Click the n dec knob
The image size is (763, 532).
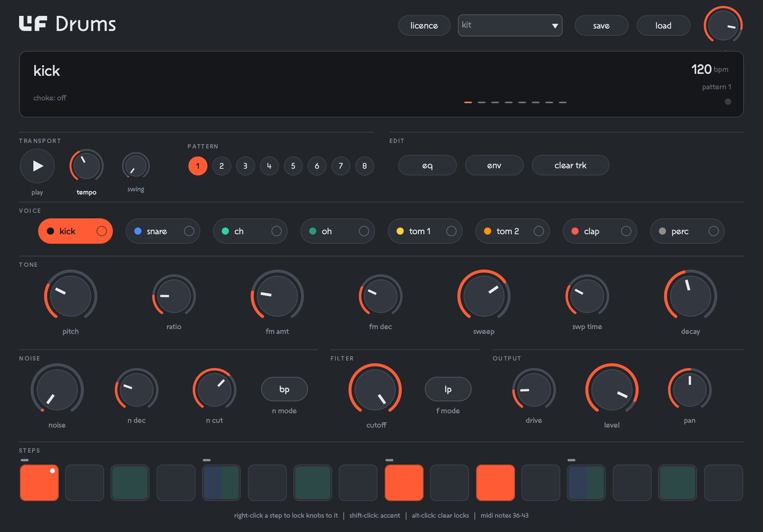click(x=136, y=389)
